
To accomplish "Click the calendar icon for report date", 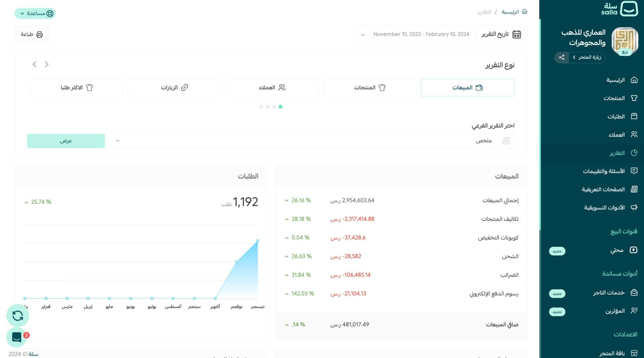I will (517, 34).
